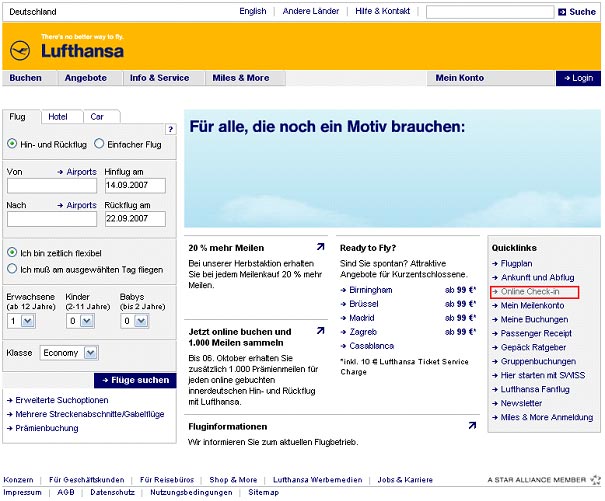The image size is (605, 501).
Task: Click the Star Alliance member logo
Action: click(596, 480)
